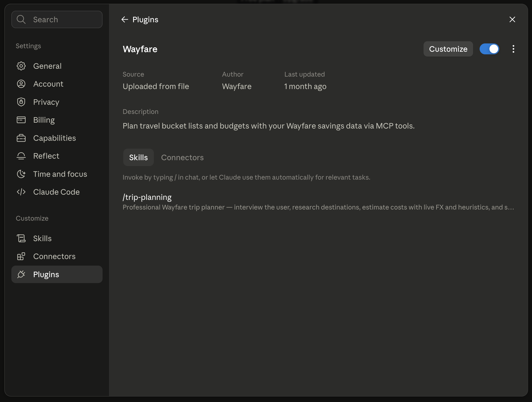Click the Privacy shield icon
532x402 pixels.
(21, 102)
